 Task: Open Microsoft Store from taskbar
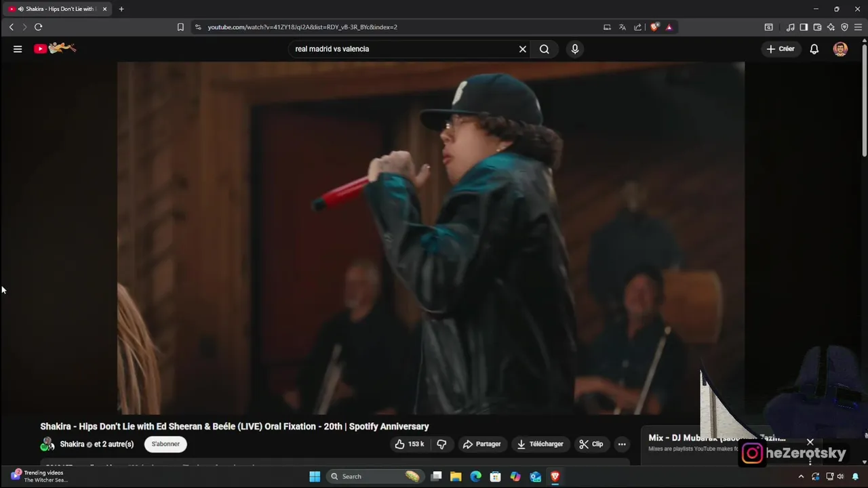(495, 476)
